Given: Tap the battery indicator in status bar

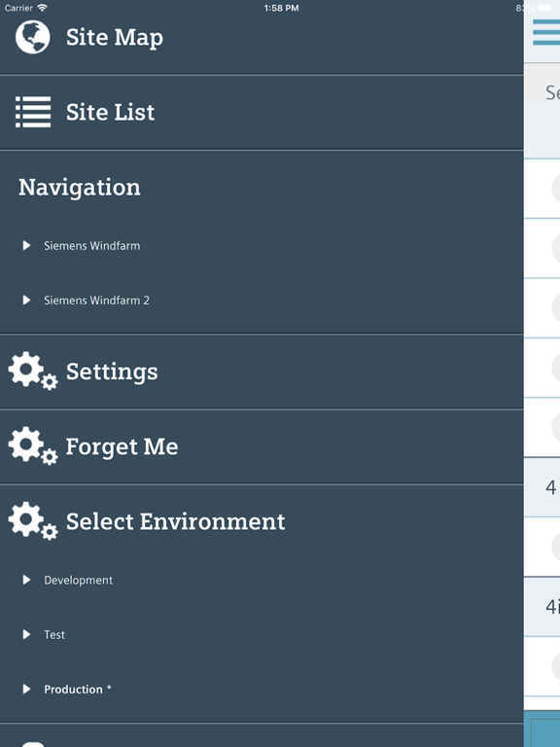Looking at the screenshot, I should [544, 8].
